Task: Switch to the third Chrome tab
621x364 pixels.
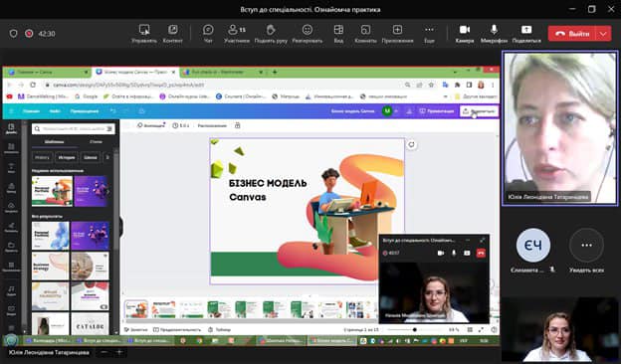Action: [223, 72]
